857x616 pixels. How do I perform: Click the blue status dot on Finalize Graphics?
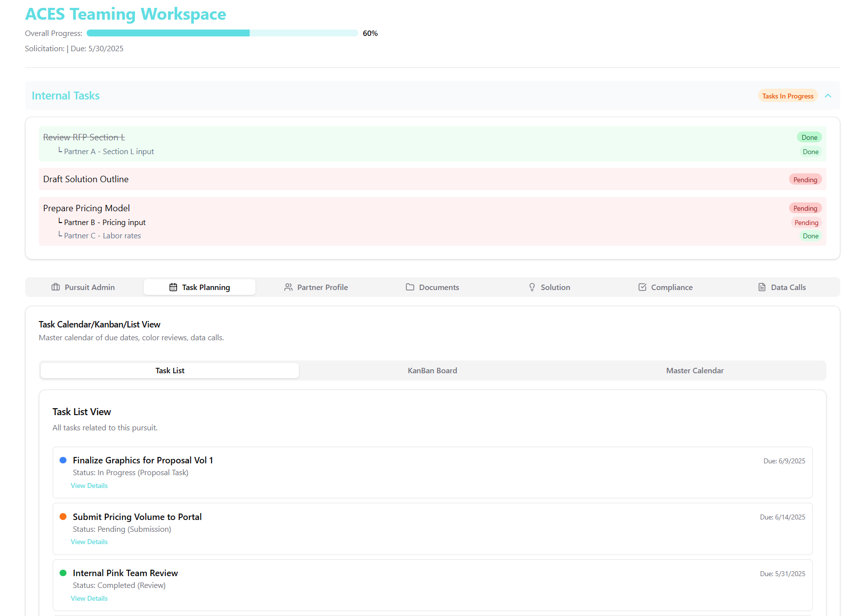(x=63, y=460)
